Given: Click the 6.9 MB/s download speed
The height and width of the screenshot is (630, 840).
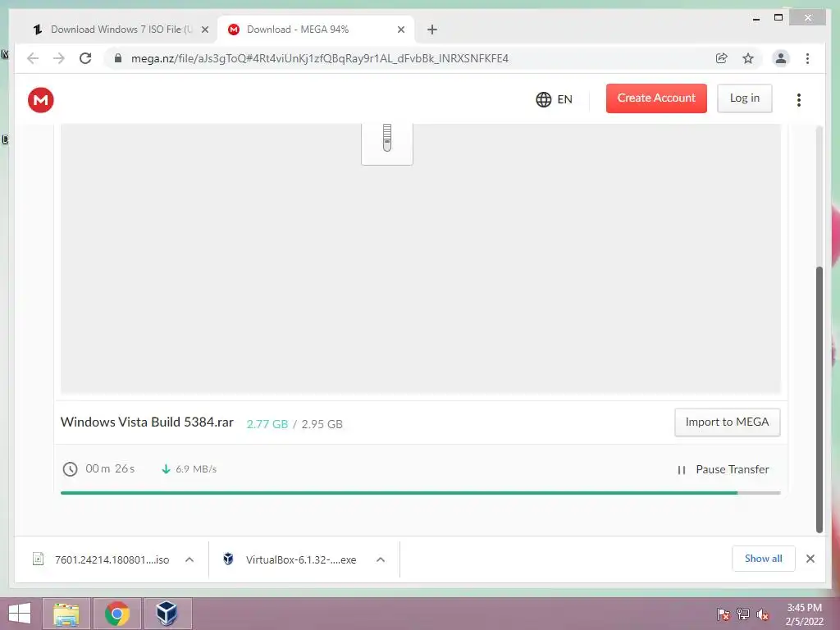Looking at the screenshot, I should (x=196, y=468).
